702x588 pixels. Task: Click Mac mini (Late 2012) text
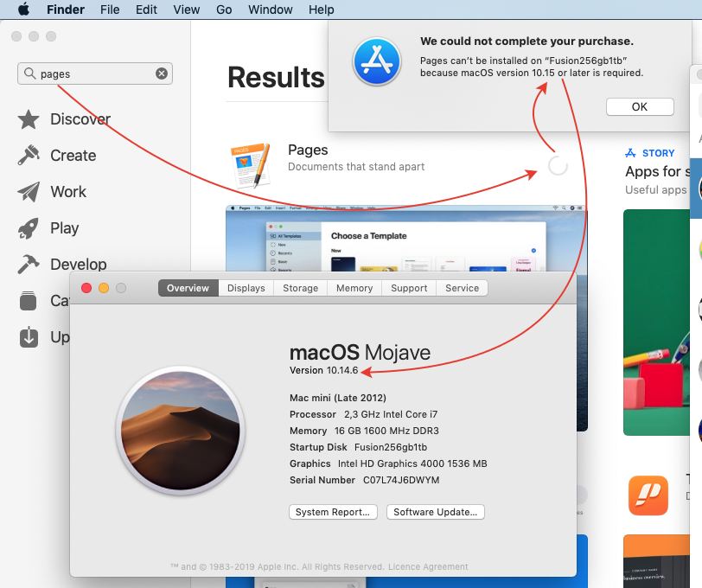pyautogui.click(x=338, y=398)
